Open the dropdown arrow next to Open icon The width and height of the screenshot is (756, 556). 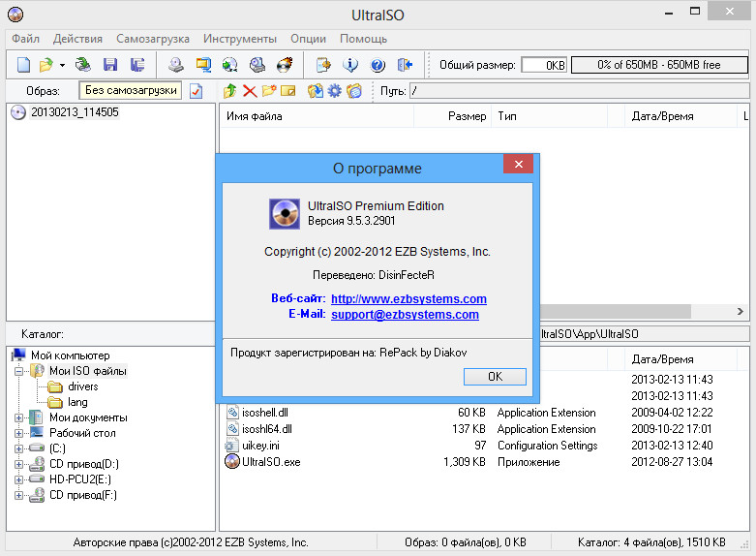[x=62, y=65]
